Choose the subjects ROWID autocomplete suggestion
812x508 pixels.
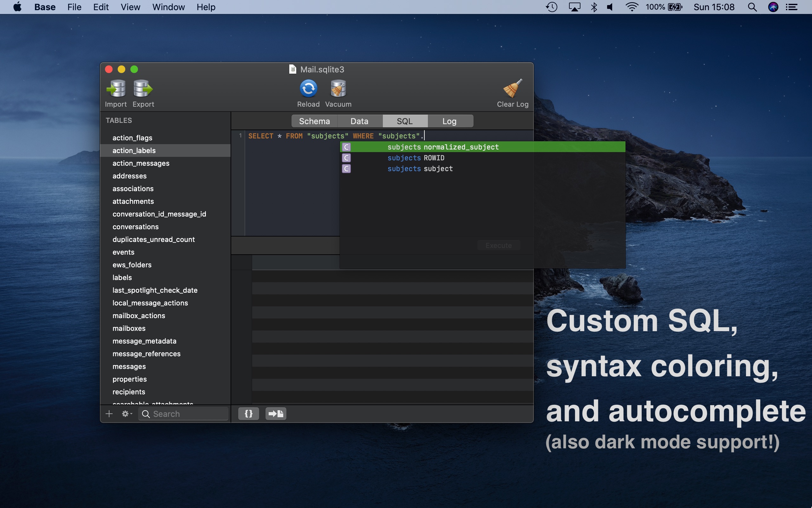pyautogui.click(x=482, y=157)
